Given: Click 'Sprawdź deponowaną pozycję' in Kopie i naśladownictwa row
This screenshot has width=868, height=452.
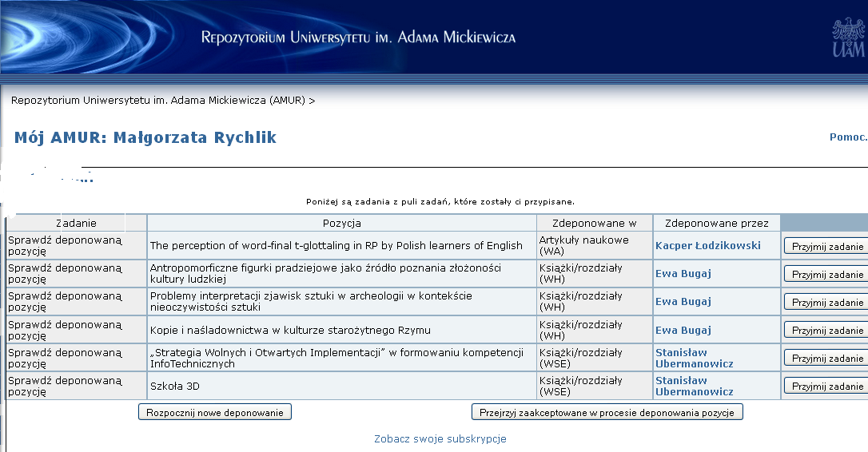Looking at the screenshot, I should coord(65,331).
